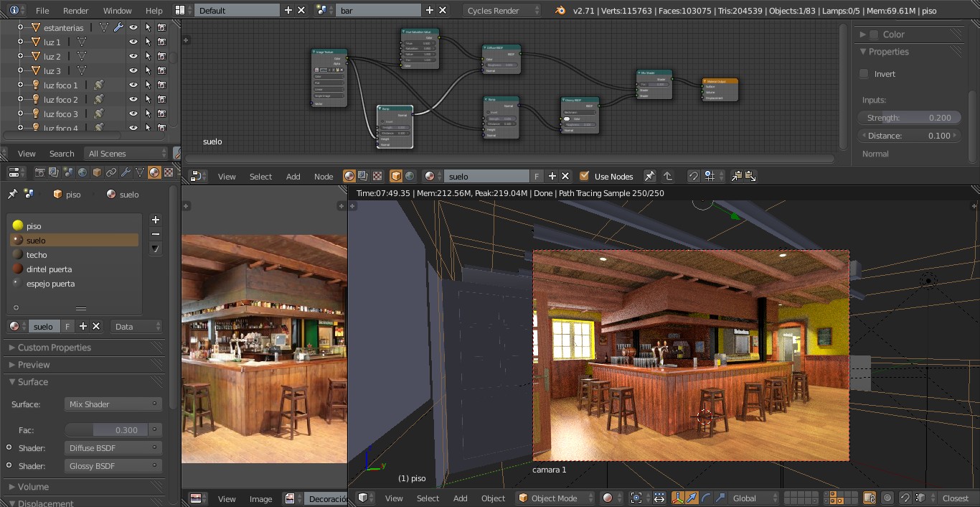Add a new material slot with plus button
Screen dimensions: 980x507
tap(156, 220)
